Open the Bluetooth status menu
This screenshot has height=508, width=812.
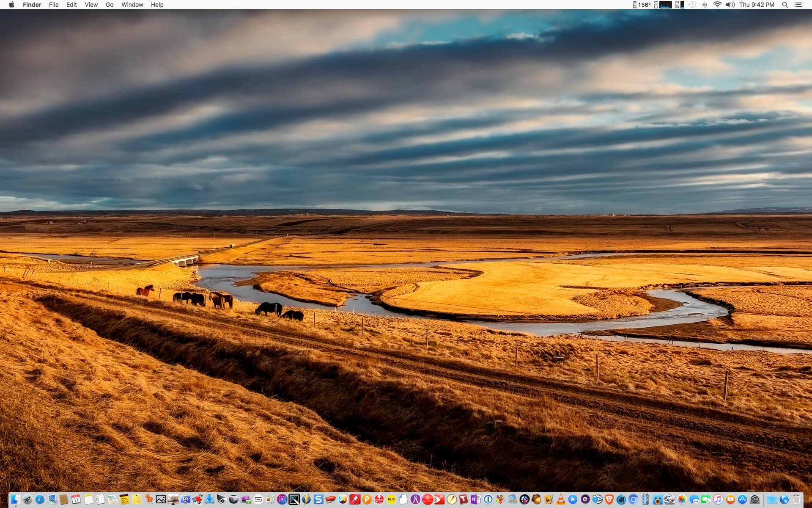[705, 5]
